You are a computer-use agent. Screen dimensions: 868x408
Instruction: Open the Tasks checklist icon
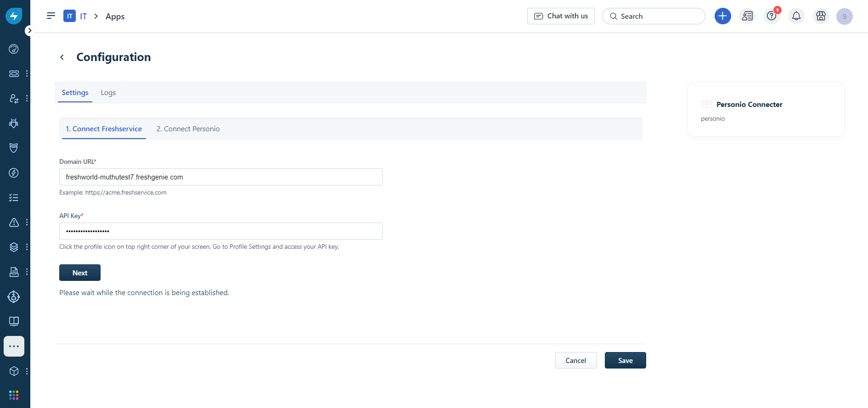[x=14, y=198]
